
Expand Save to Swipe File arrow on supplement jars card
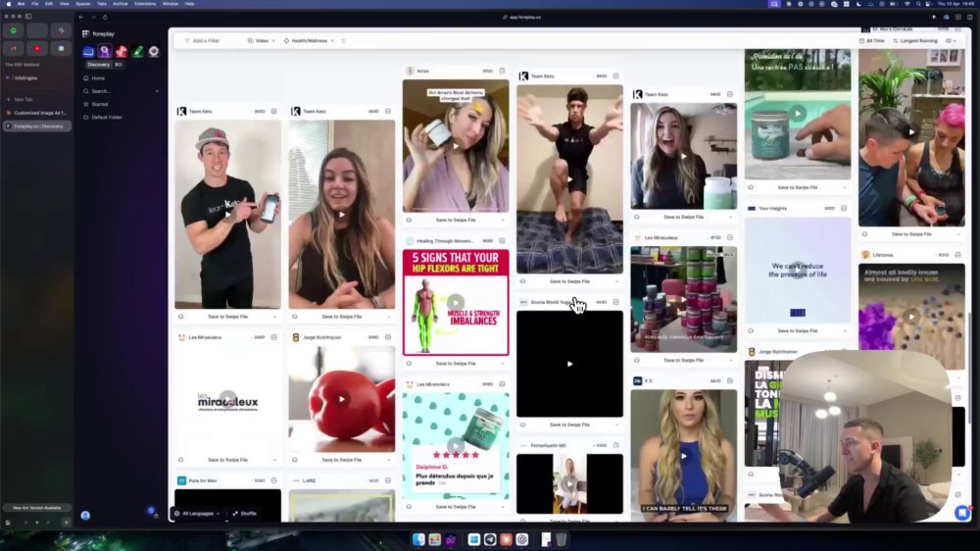click(731, 360)
